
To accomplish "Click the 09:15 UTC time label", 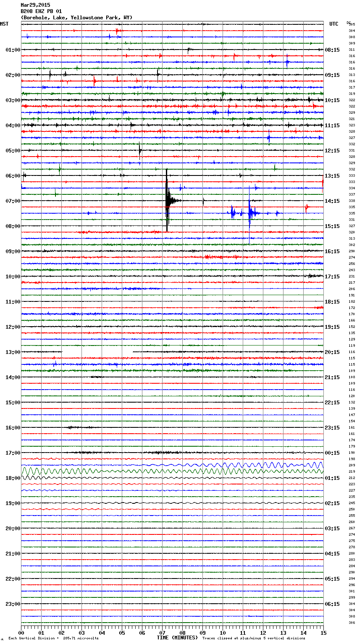I will (x=332, y=75).
